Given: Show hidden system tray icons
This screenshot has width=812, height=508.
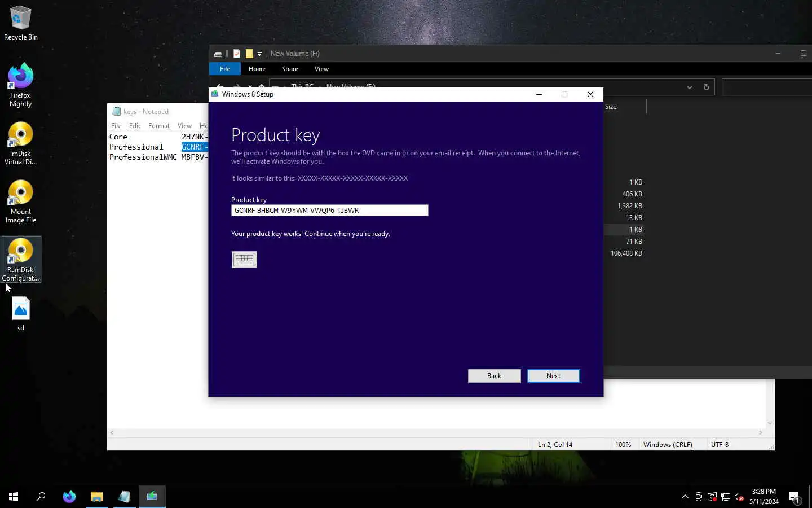Looking at the screenshot, I should pyautogui.click(x=685, y=497).
